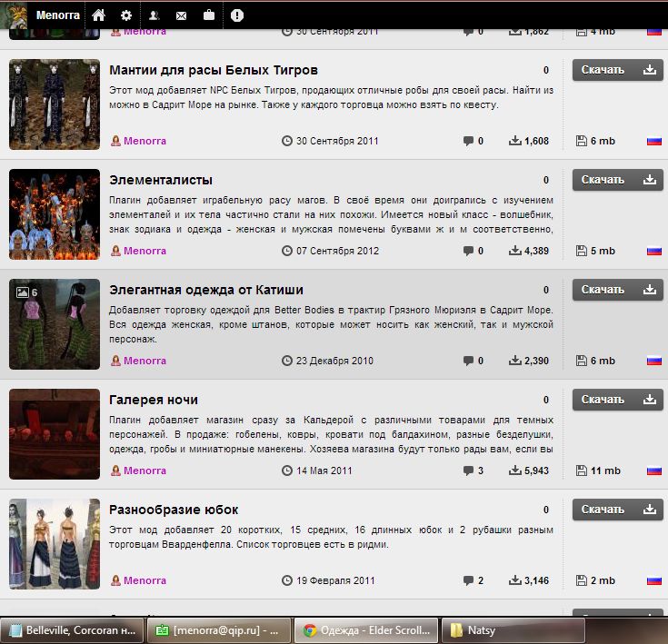
Task: Click the date 19 Февраля 2011
Action: pyautogui.click(x=335, y=580)
